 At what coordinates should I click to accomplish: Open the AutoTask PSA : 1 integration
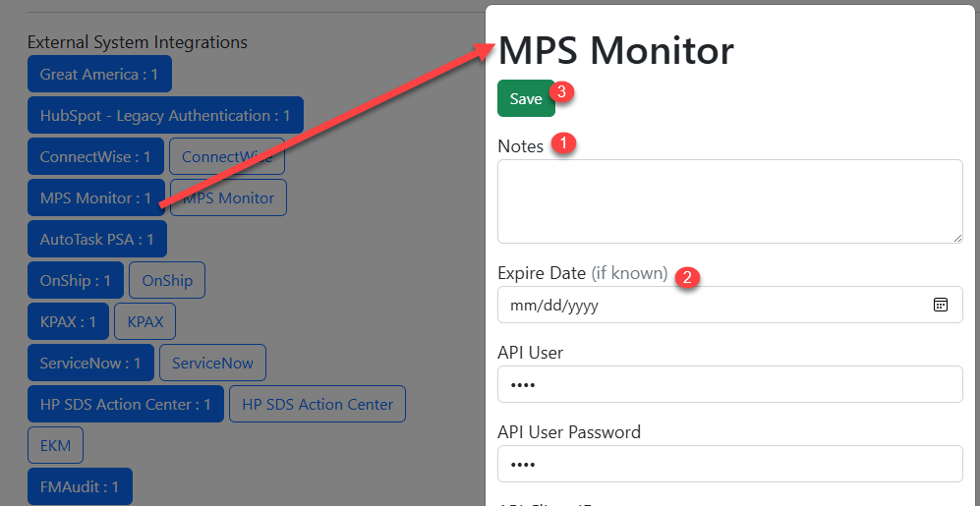[97, 240]
